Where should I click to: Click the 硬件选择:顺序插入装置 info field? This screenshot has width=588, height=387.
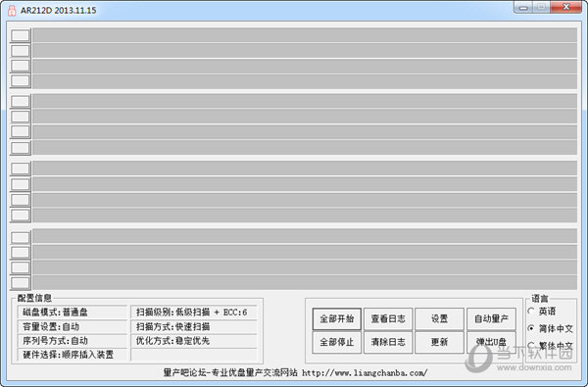[73, 355]
